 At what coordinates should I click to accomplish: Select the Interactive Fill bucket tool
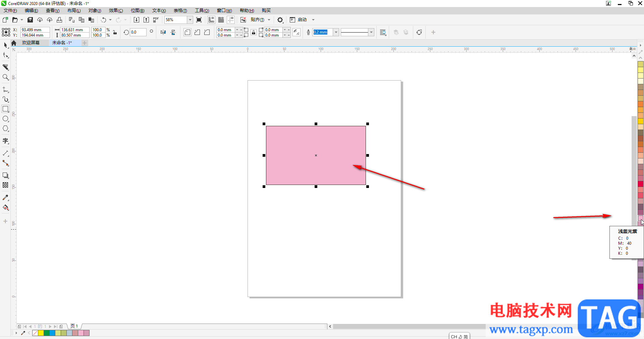pyautogui.click(x=5, y=207)
